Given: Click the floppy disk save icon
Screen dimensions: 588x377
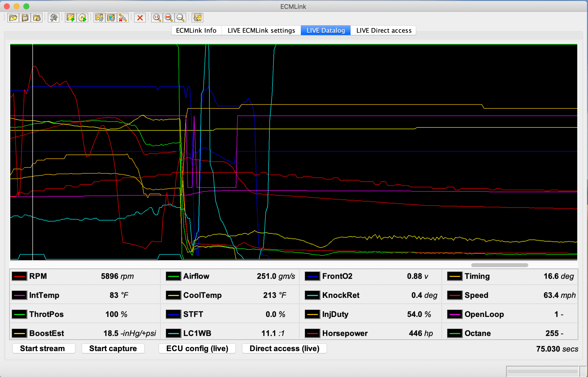Looking at the screenshot, I should pos(25,18).
